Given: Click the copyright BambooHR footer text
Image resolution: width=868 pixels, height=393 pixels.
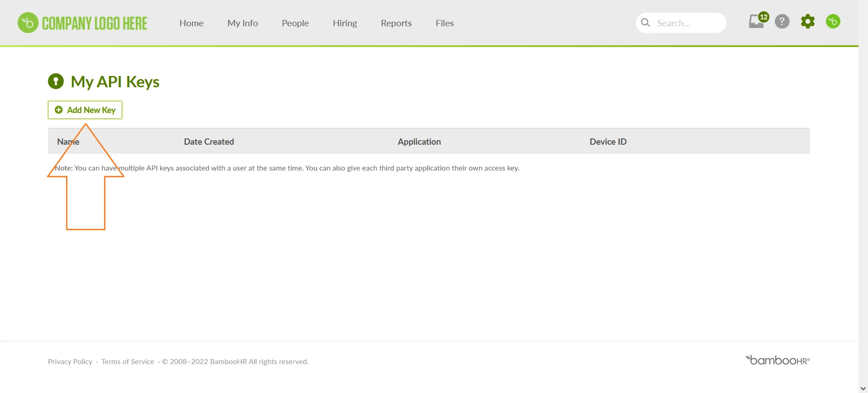Looking at the screenshot, I should point(235,361).
